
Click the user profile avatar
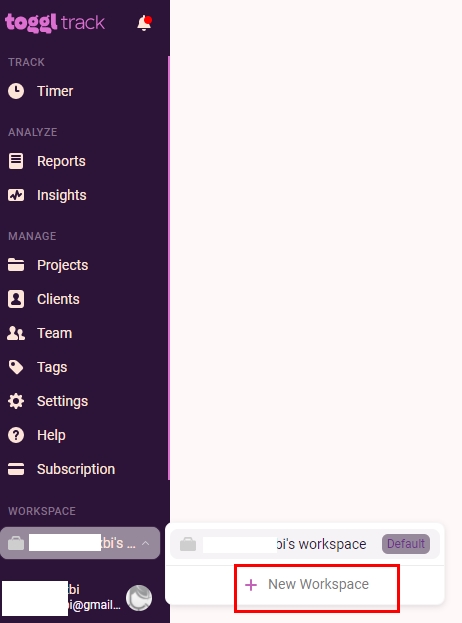(x=139, y=598)
